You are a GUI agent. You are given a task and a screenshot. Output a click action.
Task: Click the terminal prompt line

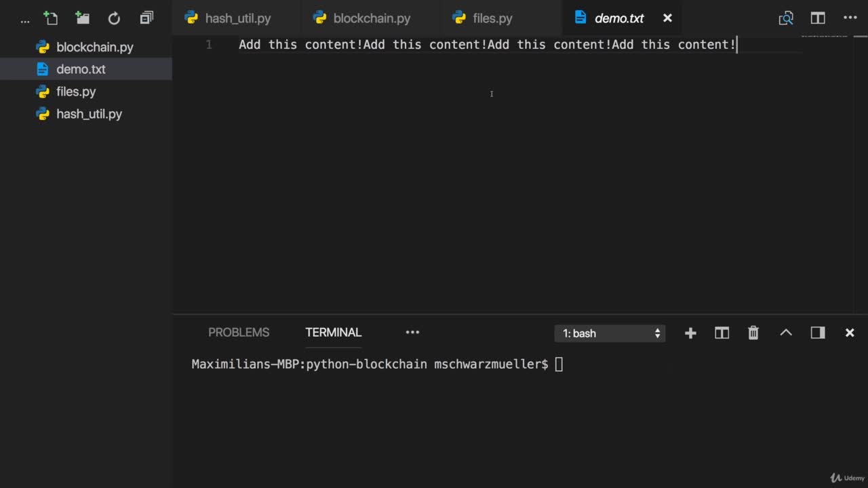coord(377,365)
